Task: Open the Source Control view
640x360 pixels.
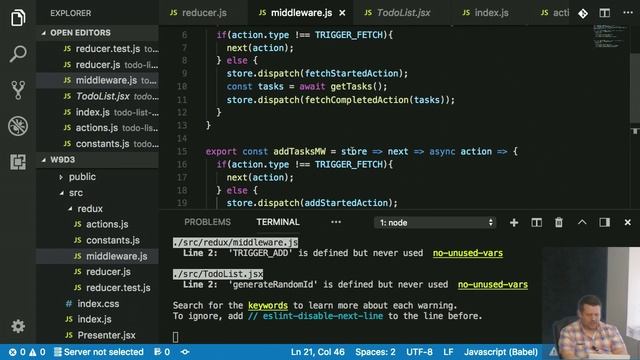Action: [18, 90]
